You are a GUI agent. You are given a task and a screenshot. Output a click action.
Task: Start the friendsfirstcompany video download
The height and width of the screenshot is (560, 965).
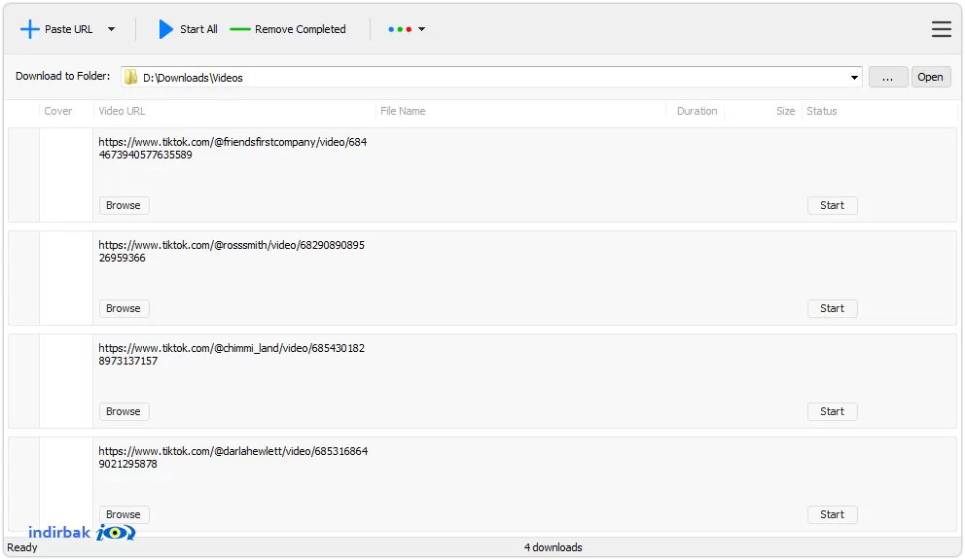pyautogui.click(x=832, y=205)
